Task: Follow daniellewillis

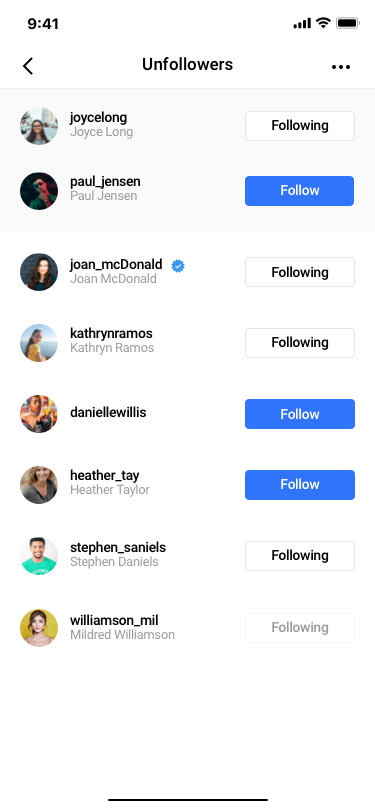Action: [300, 414]
